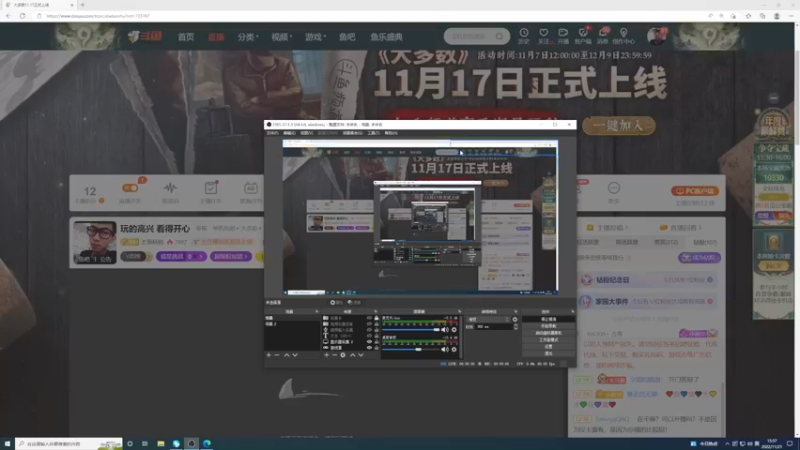Toggle lock on microphone input source row
This screenshot has width=800, height=450.
(x=377, y=330)
